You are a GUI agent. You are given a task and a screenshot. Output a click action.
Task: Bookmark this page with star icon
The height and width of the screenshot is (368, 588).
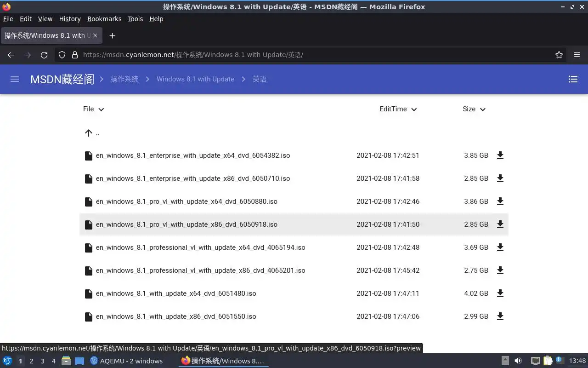click(x=559, y=55)
